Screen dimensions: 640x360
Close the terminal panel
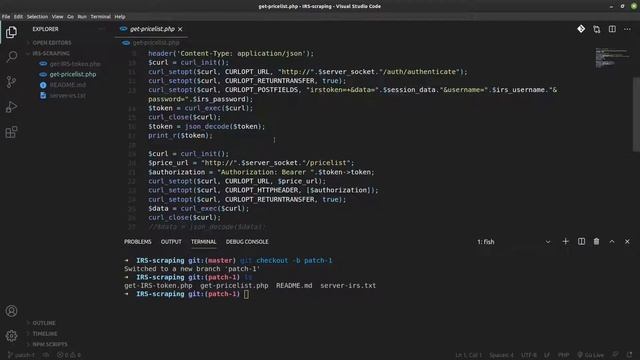click(x=627, y=242)
